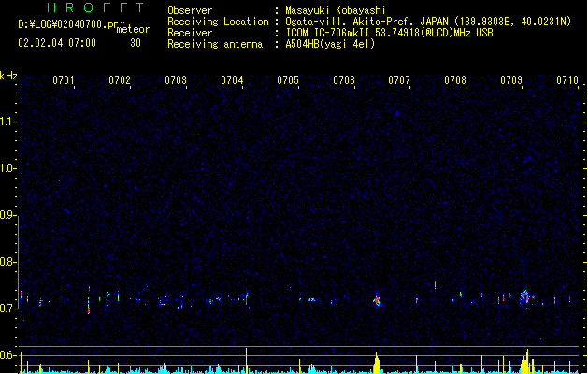The image size is (588, 374).
Task: Click the 0705 time marker
Action: coord(288,80)
